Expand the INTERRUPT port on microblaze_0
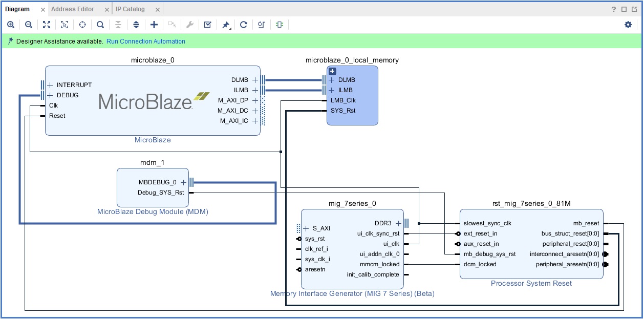 tap(50, 85)
